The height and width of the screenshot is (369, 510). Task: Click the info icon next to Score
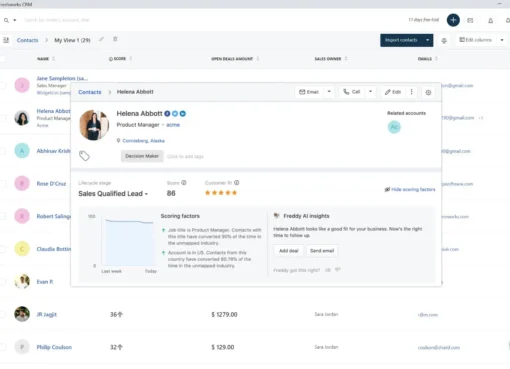point(184,183)
